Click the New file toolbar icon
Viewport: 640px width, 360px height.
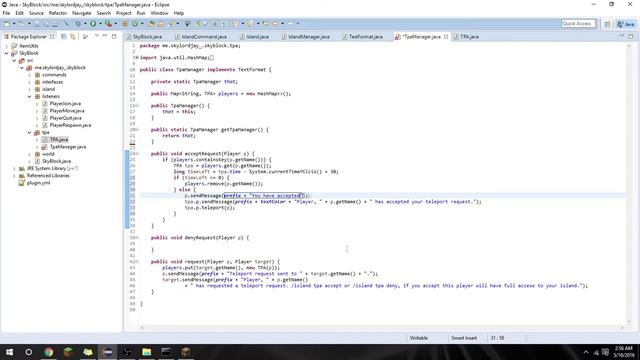[x=7, y=24]
